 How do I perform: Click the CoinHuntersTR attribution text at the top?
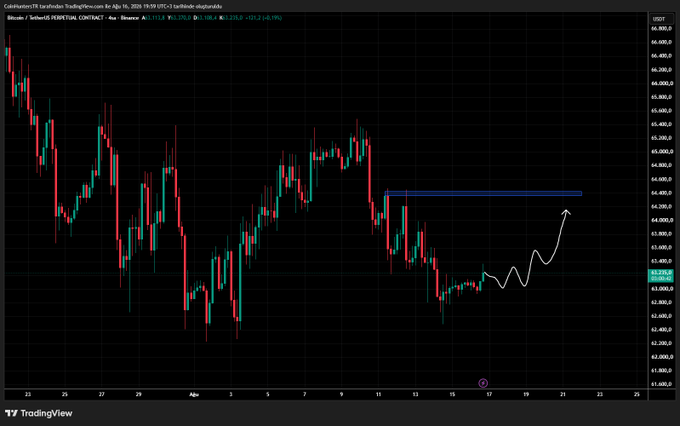click(113, 7)
